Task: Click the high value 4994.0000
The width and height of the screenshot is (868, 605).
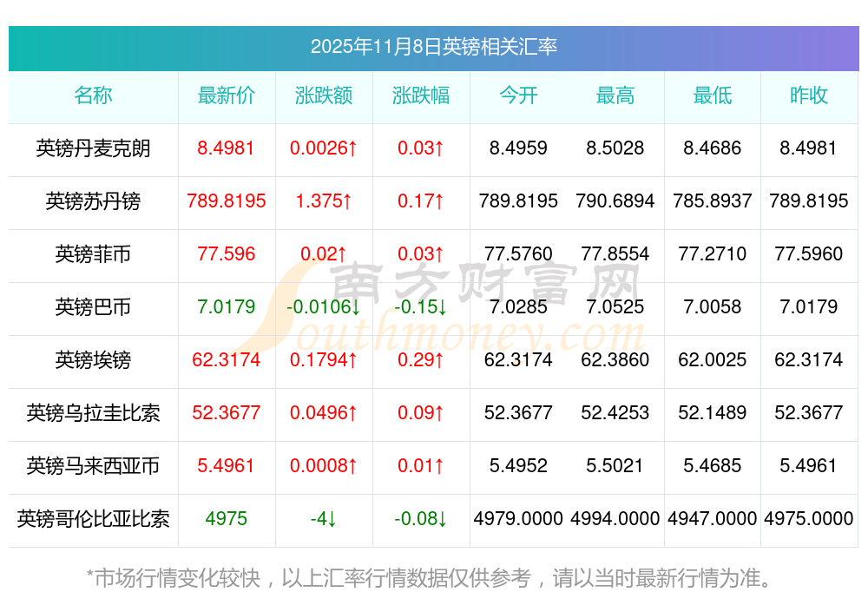Action: (x=615, y=519)
